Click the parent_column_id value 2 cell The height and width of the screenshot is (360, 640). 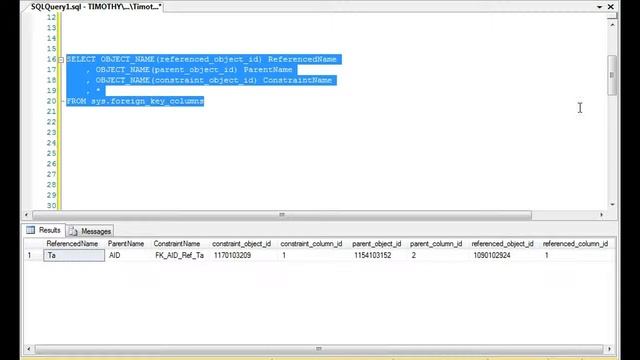point(438,256)
